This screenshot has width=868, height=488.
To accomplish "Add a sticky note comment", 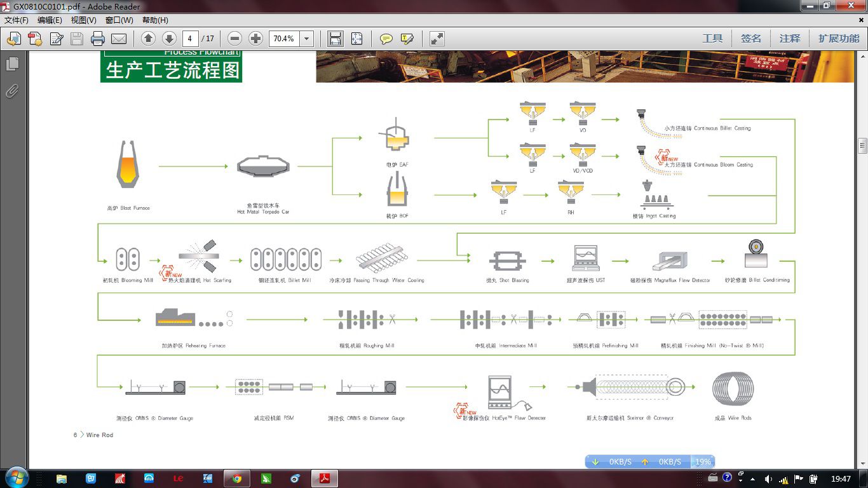I will click(386, 39).
